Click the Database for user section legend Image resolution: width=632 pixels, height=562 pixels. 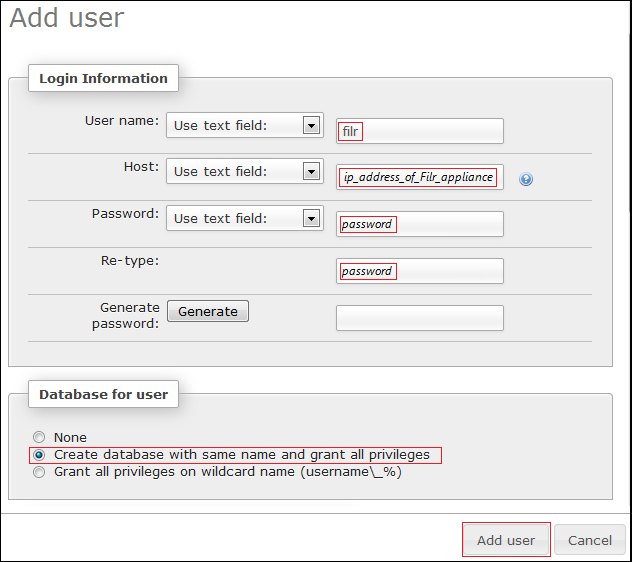pos(103,394)
